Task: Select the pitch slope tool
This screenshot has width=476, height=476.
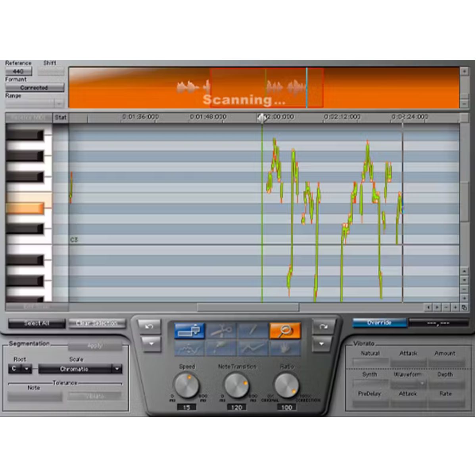Action: pos(252,348)
